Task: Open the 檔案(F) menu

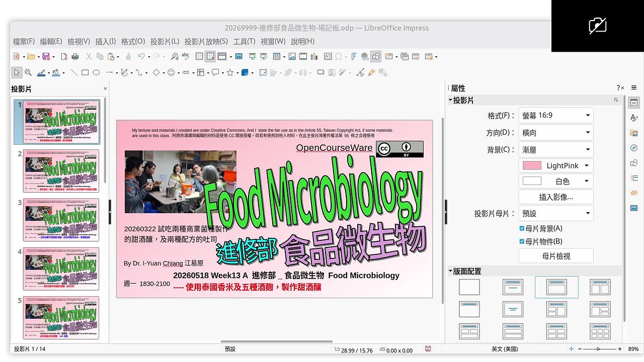Action: point(24,41)
